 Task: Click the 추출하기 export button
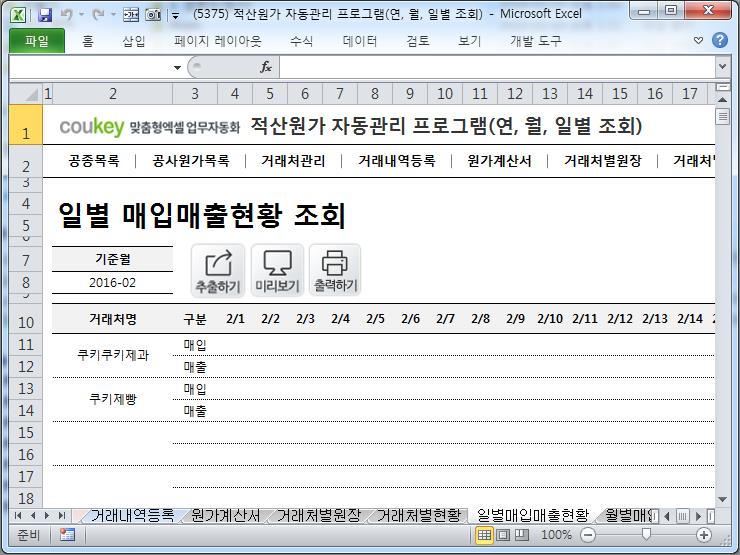(x=218, y=271)
